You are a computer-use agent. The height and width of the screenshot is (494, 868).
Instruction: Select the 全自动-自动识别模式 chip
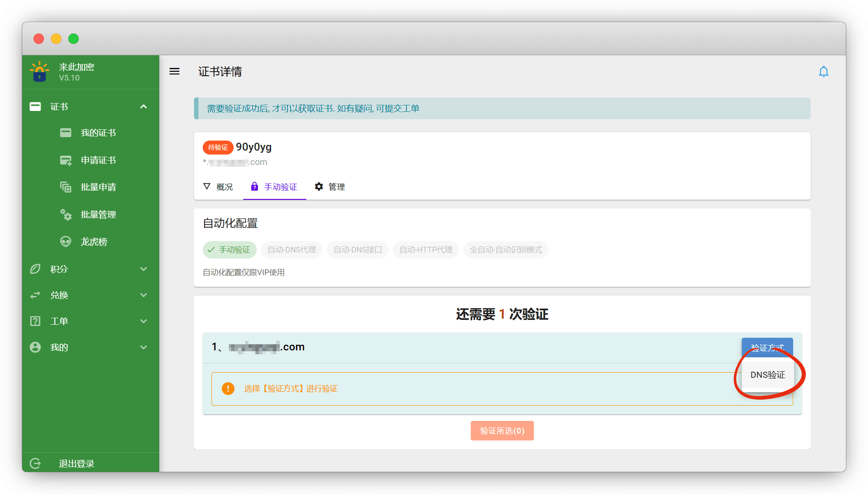[x=506, y=250]
